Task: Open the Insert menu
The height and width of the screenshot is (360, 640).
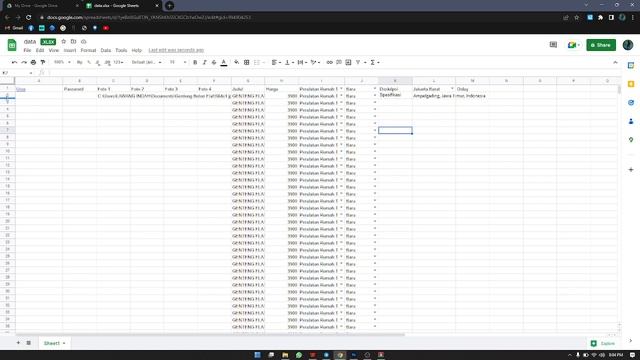Action: tap(70, 50)
